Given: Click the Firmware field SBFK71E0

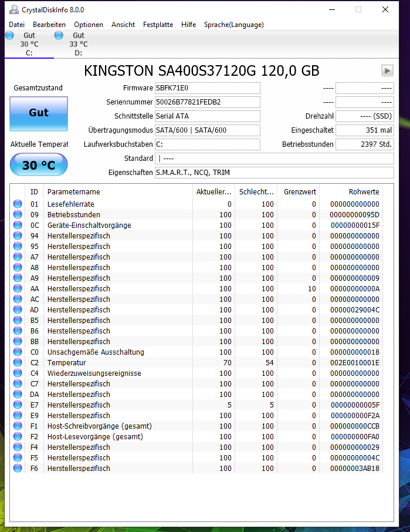Looking at the screenshot, I should pyautogui.click(x=208, y=88).
